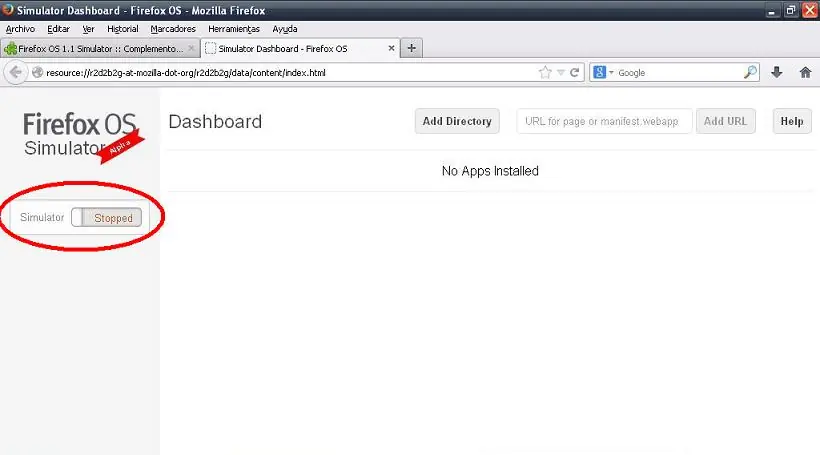Click the site identity globe icon
This screenshot has width=820, height=455.
37,73
